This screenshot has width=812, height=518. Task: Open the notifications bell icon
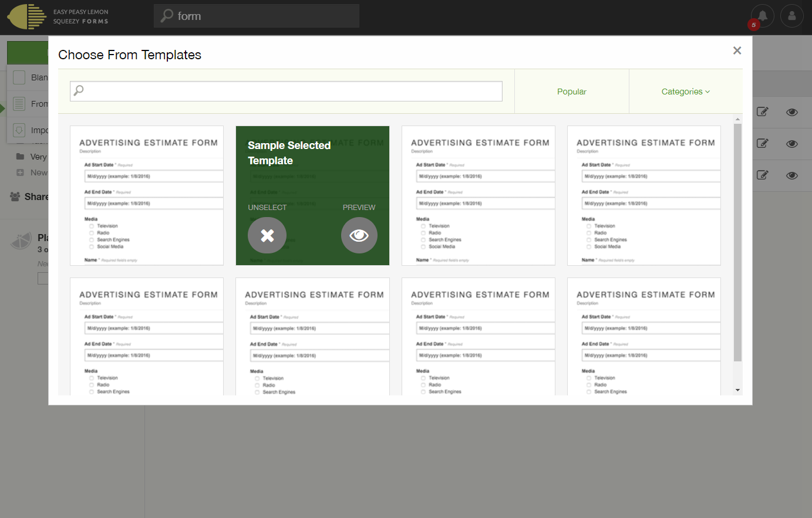762,16
